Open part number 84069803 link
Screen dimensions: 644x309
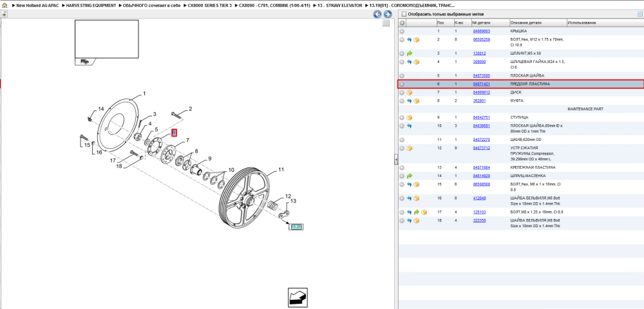click(481, 31)
